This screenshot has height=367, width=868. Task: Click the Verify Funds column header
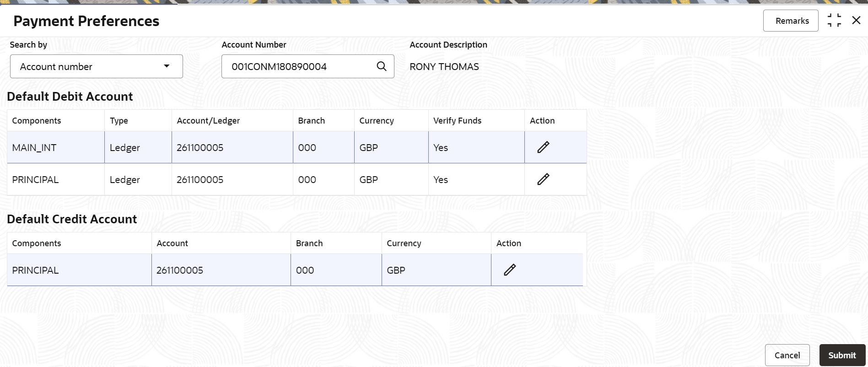(457, 121)
